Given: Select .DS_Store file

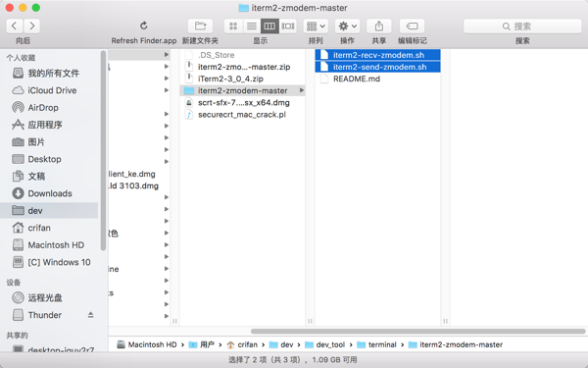Looking at the screenshot, I should [242, 55].
